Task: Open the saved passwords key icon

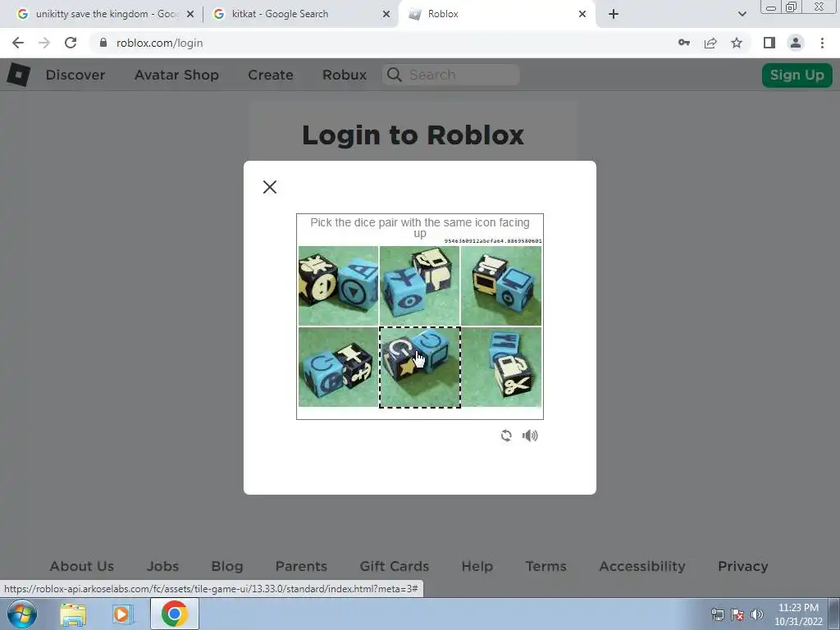Action: (684, 43)
